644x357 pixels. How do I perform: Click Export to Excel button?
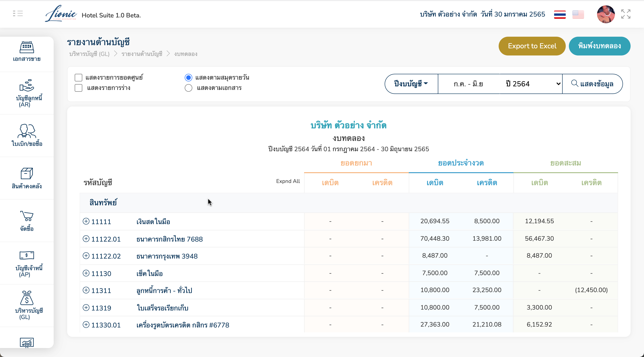click(532, 46)
